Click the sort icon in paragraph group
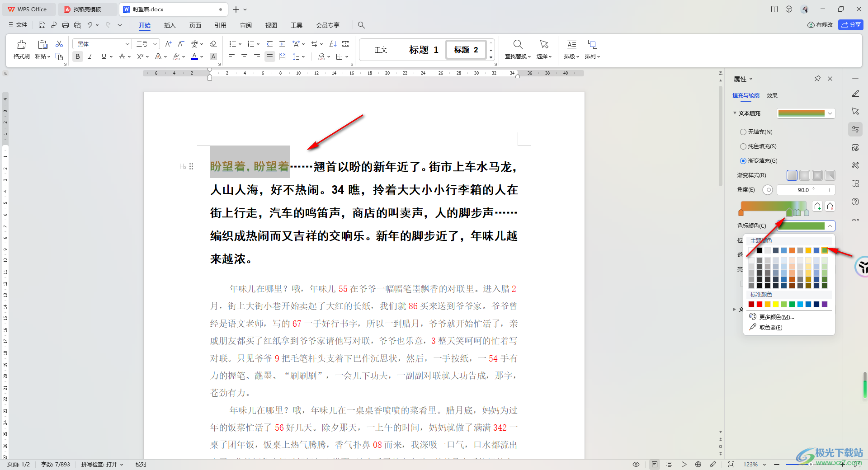Screen dimensions: 868x470 click(333, 44)
